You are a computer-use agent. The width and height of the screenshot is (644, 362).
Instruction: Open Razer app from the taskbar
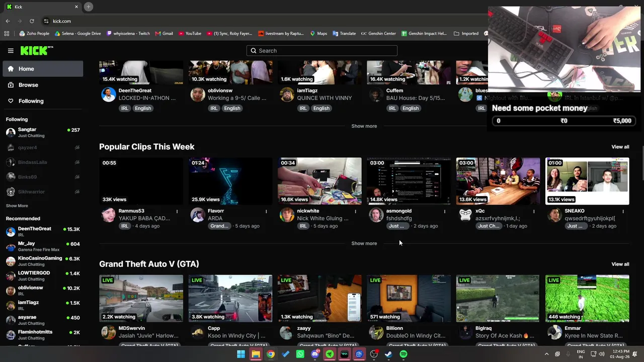330,354
